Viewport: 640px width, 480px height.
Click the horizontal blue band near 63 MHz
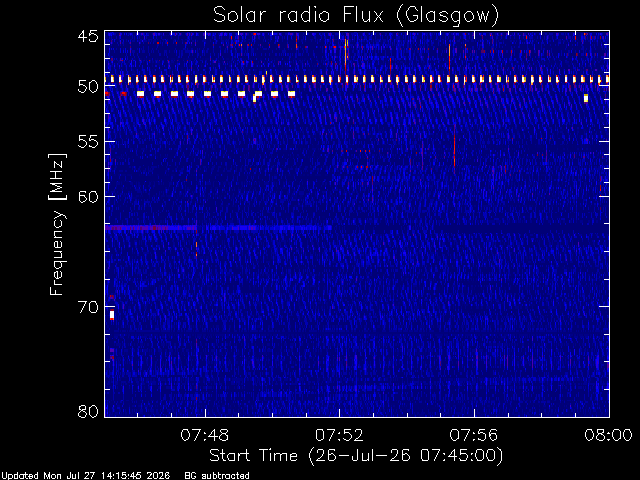[218, 227]
